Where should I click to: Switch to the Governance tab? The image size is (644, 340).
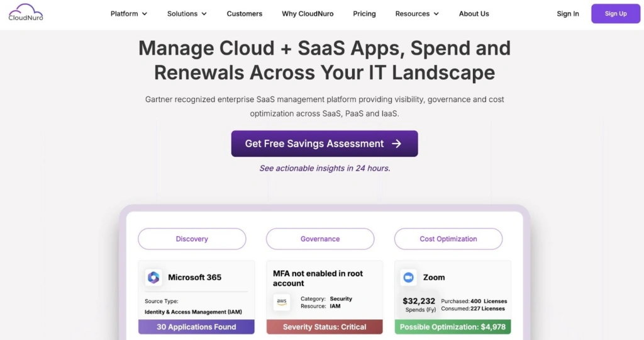pos(320,239)
